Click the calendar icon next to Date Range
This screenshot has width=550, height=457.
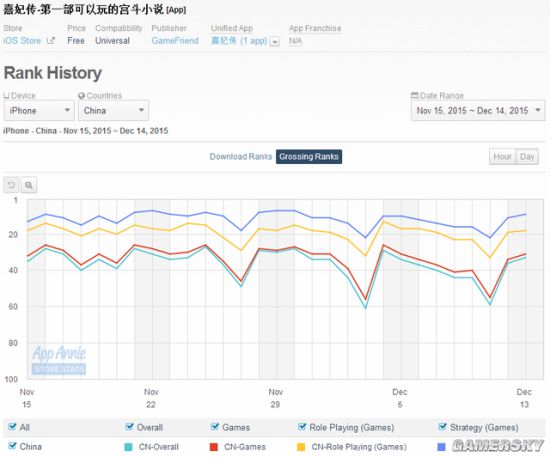[x=415, y=95]
